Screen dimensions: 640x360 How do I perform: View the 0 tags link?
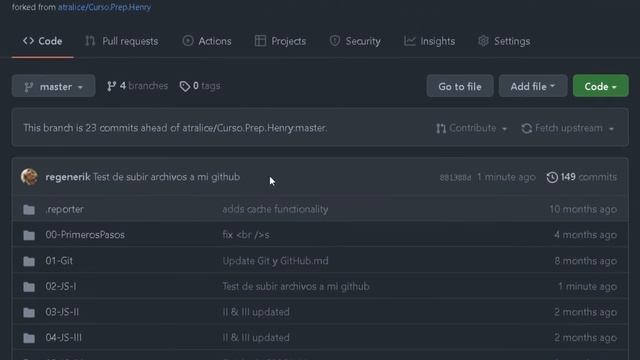(200, 86)
